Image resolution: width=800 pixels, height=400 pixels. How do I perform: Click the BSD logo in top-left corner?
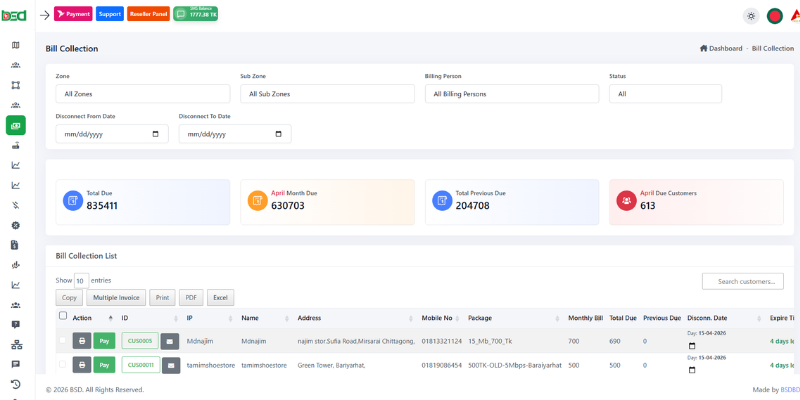click(x=15, y=15)
